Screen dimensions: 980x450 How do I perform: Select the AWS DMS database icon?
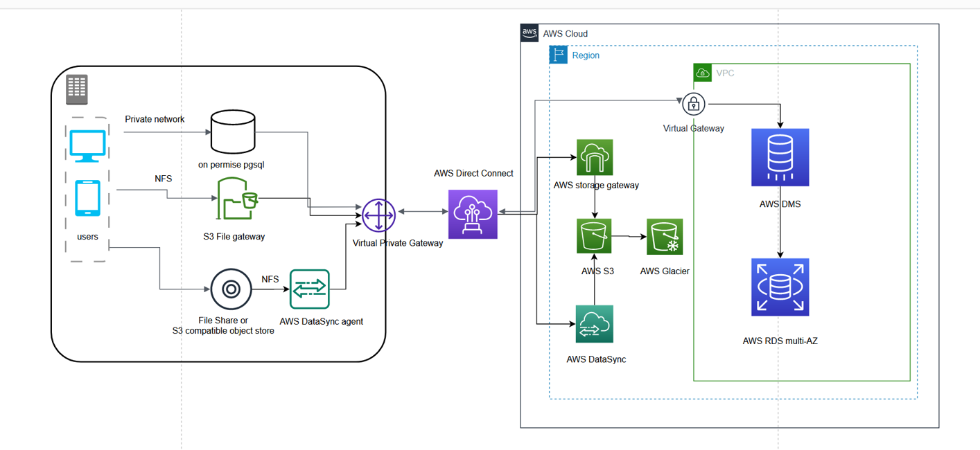tap(780, 158)
